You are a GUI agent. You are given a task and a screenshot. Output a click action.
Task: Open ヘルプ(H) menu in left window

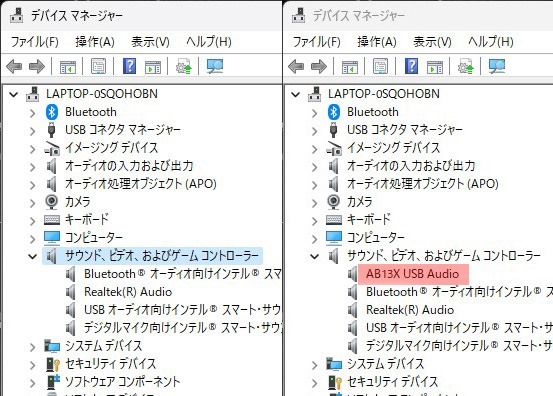coord(209,42)
